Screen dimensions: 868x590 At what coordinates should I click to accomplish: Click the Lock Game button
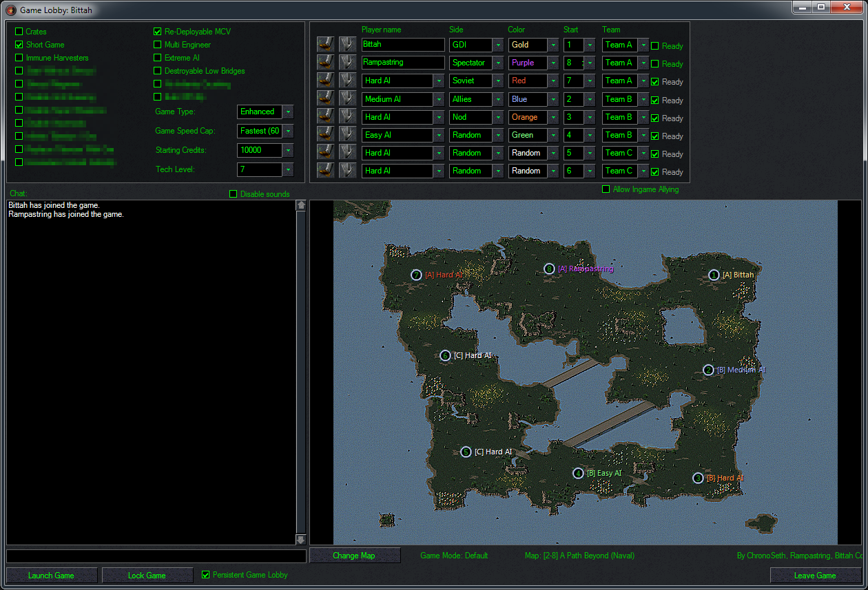tap(147, 576)
